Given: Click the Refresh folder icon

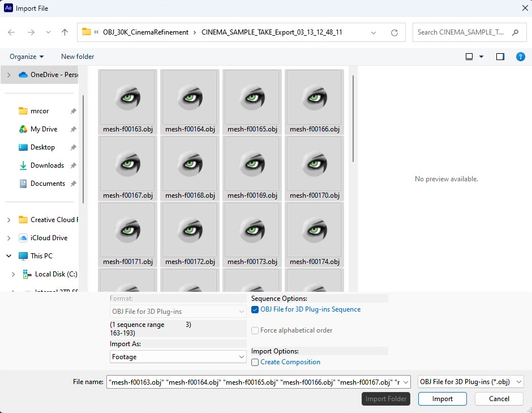Looking at the screenshot, I should (394, 32).
